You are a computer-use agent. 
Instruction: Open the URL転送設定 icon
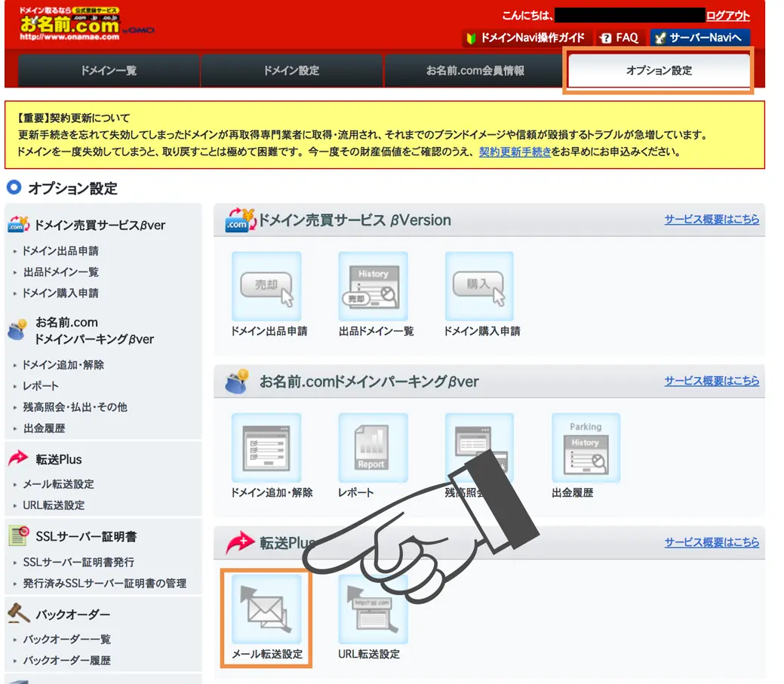(373, 609)
